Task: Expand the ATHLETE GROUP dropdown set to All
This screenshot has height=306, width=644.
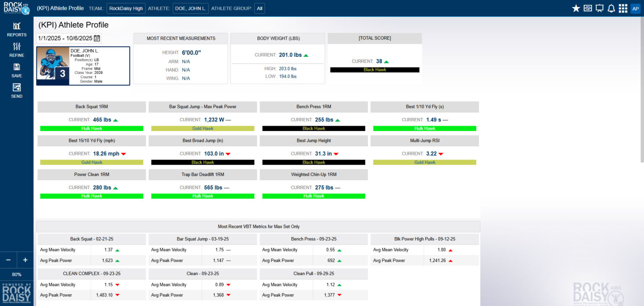Action: 259,8
